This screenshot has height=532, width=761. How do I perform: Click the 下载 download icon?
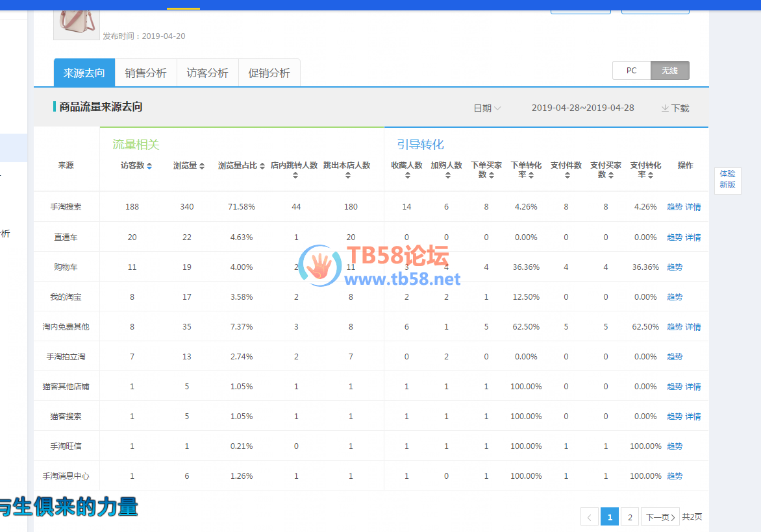[665, 108]
